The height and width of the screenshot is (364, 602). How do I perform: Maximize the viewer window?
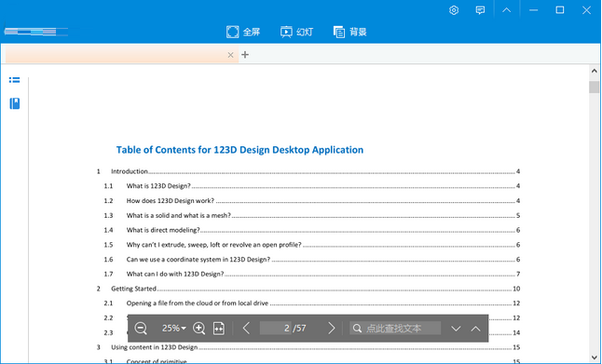click(560, 10)
